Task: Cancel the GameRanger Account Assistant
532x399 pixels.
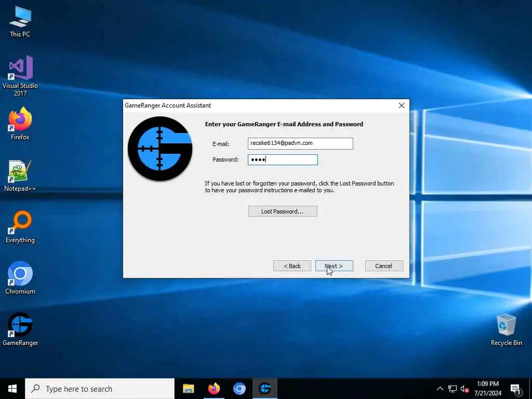Action: point(384,266)
